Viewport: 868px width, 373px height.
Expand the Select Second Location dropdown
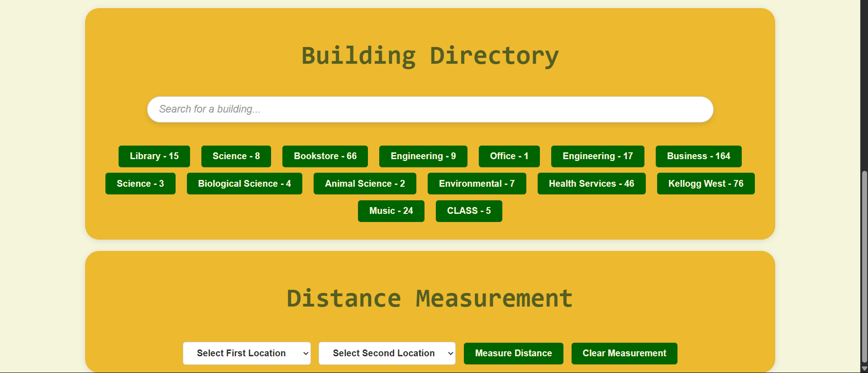[x=387, y=353]
